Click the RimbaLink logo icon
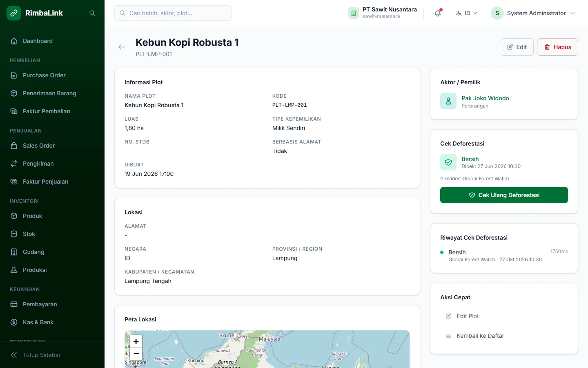 tap(14, 13)
